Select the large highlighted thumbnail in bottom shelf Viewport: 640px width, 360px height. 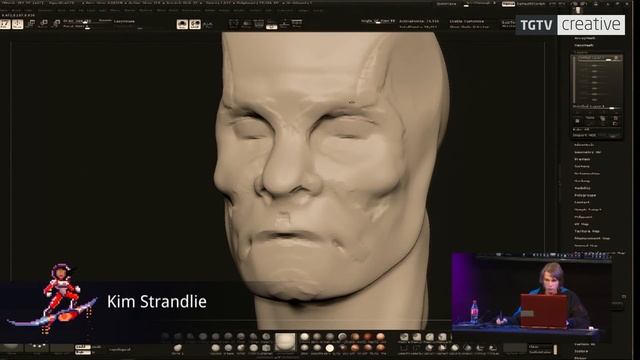point(285,342)
